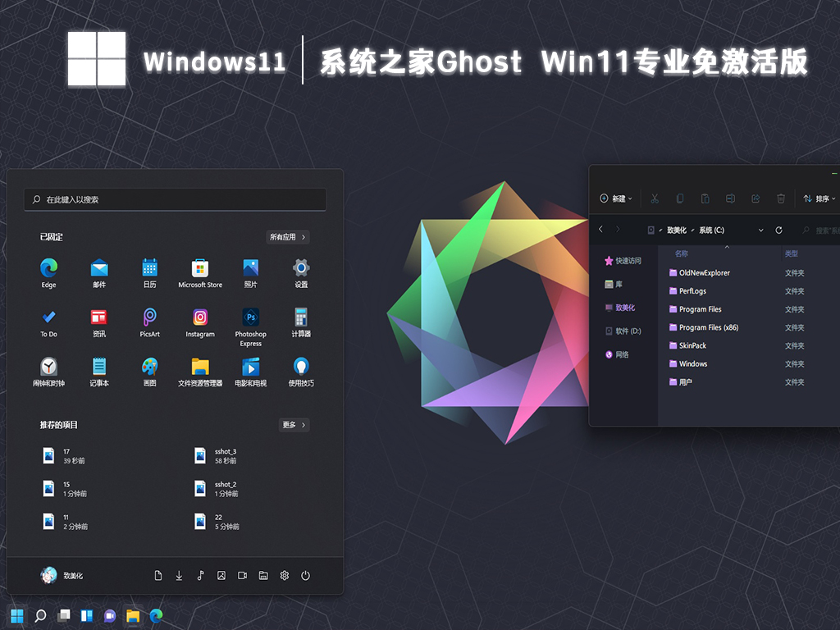This screenshot has height=630, width=840.
Task: Click the Cut icon in Explorer toolbar
Action: 655,199
